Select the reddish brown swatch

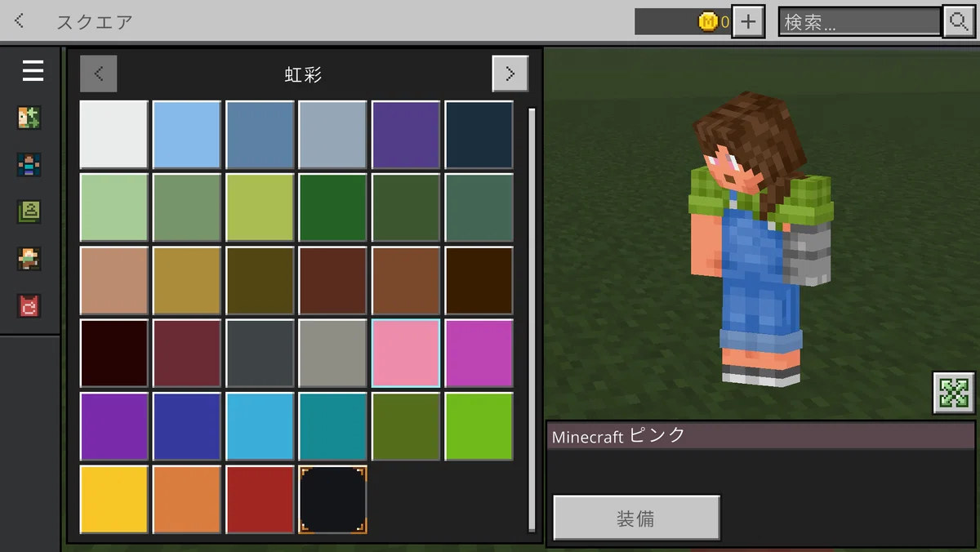[x=333, y=281]
